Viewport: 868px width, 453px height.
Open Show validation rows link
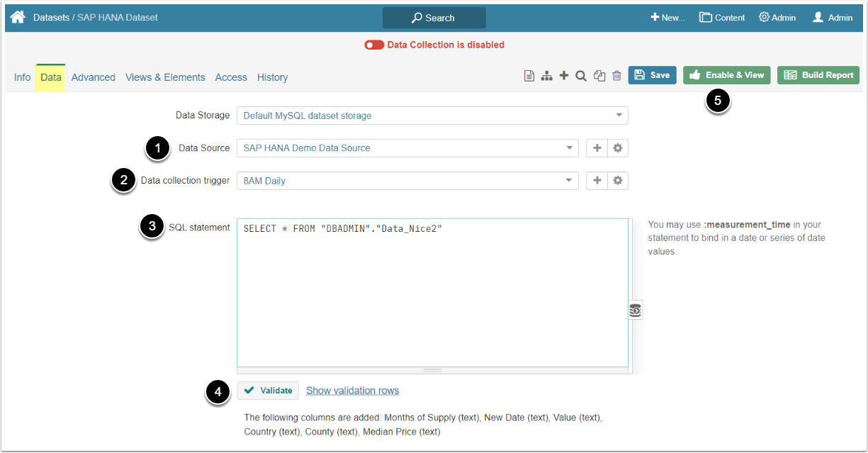352,391
